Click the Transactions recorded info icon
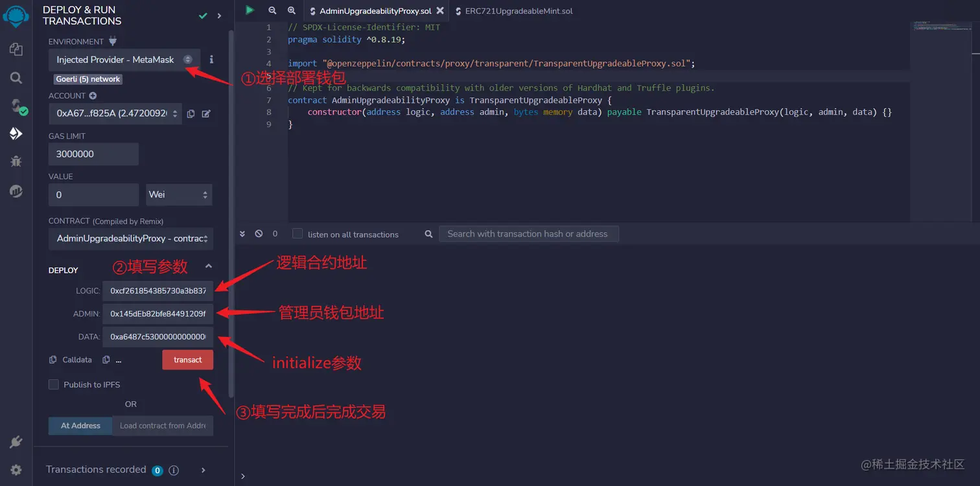Viewport: 980px width, 486px height. [174, 470]
